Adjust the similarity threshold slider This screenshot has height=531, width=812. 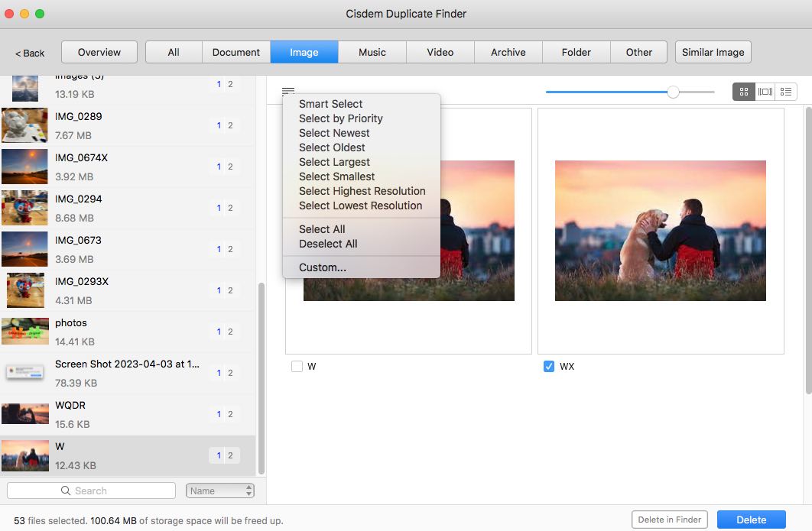(x=673, y=92)
